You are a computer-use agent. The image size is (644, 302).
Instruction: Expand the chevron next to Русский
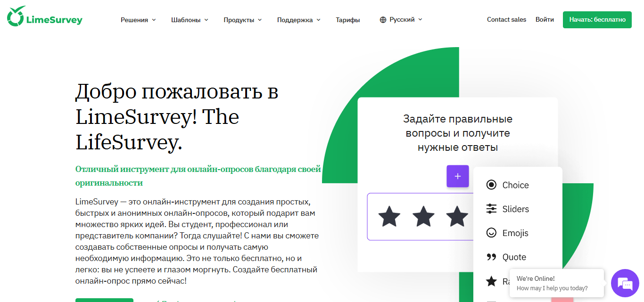[x=421, y=20]
